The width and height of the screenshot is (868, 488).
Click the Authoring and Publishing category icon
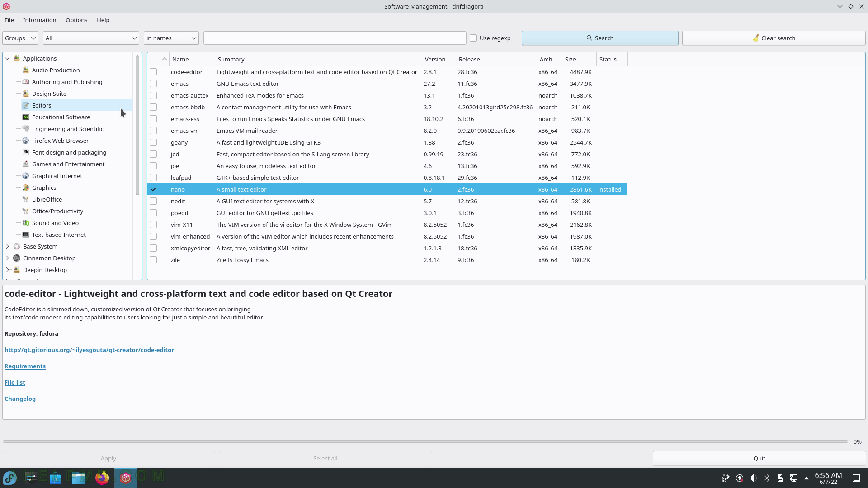coord(26,82)
